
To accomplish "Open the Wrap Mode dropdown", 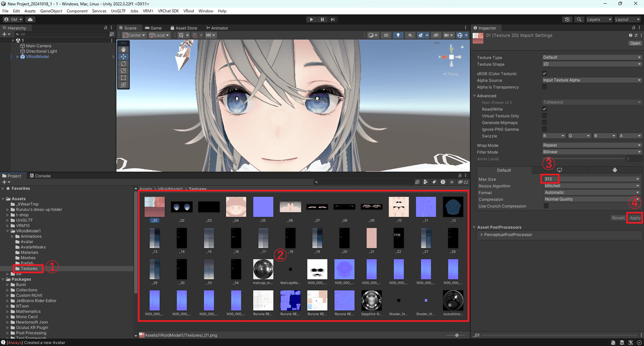I will click(592, 145).
